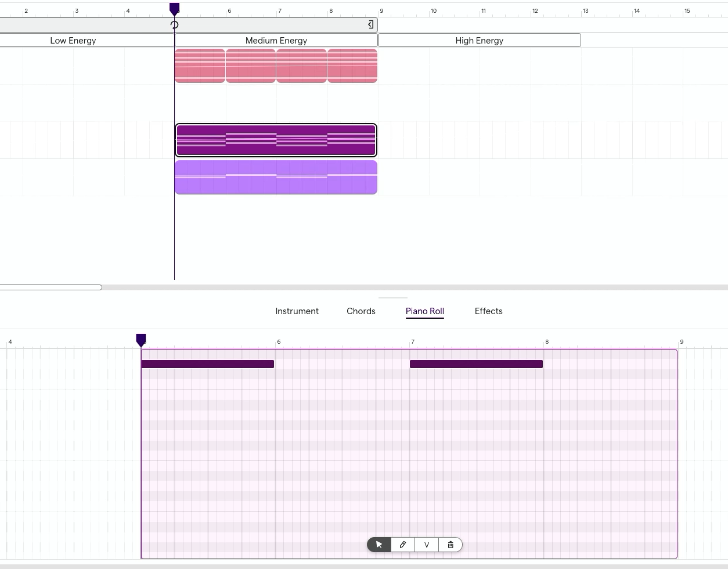
Task: Select the second note starting at bar 7
Action: coord(476,364)
